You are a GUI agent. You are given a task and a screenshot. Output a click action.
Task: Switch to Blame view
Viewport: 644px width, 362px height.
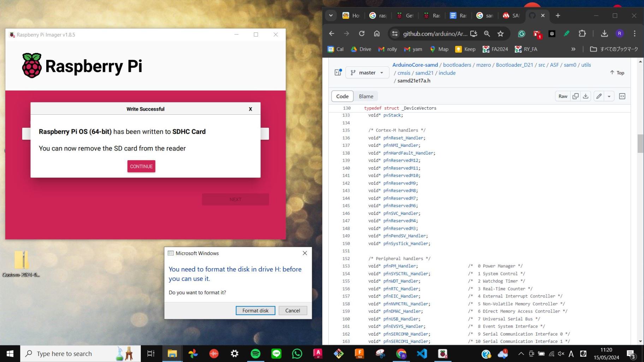point(366,96)
